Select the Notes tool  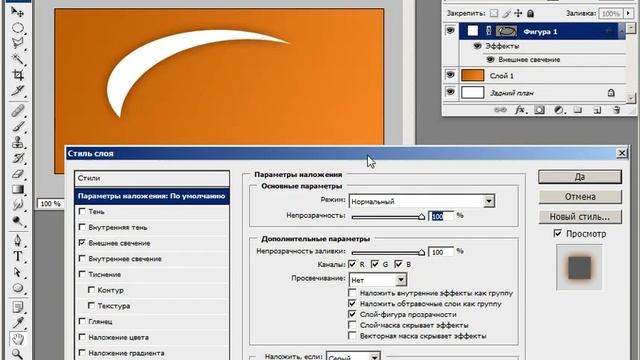18,307
